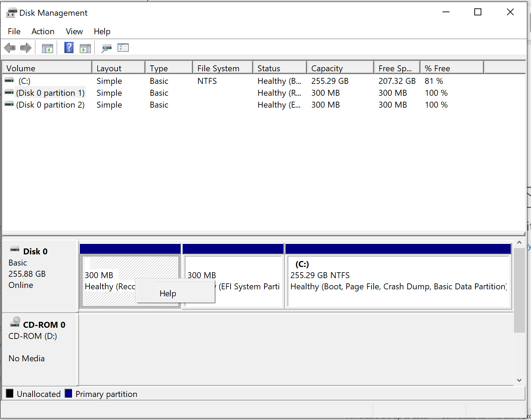This screenshot has height=420, width=531.
Task: Sort by the Volume column header
Action: (x=47, y=68)
